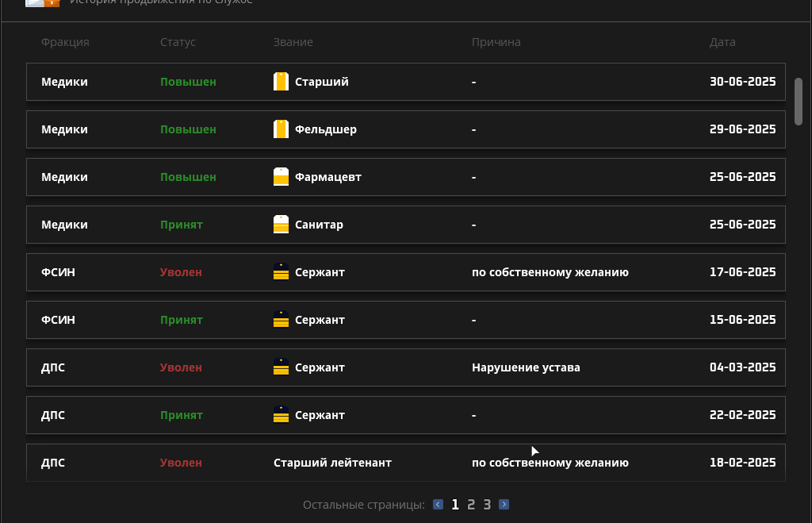
Task: Click the Старший rank text
Action: [x=322, y=82]
